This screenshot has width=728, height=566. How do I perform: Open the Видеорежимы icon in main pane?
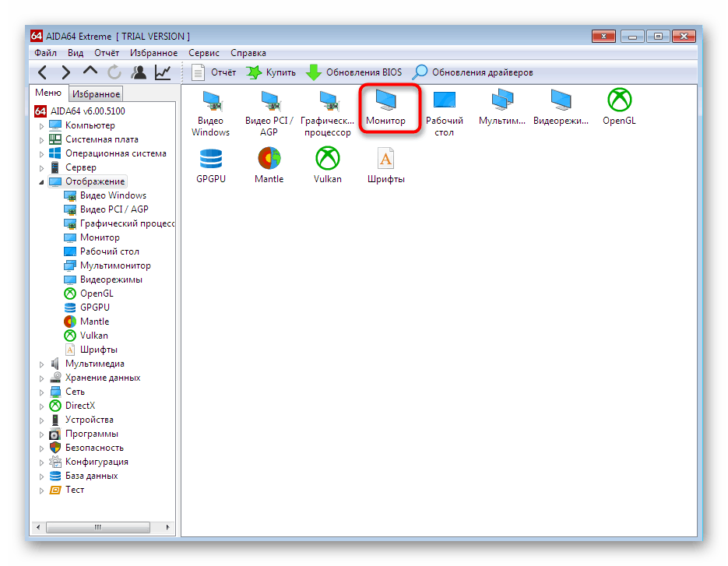[561, 107]
